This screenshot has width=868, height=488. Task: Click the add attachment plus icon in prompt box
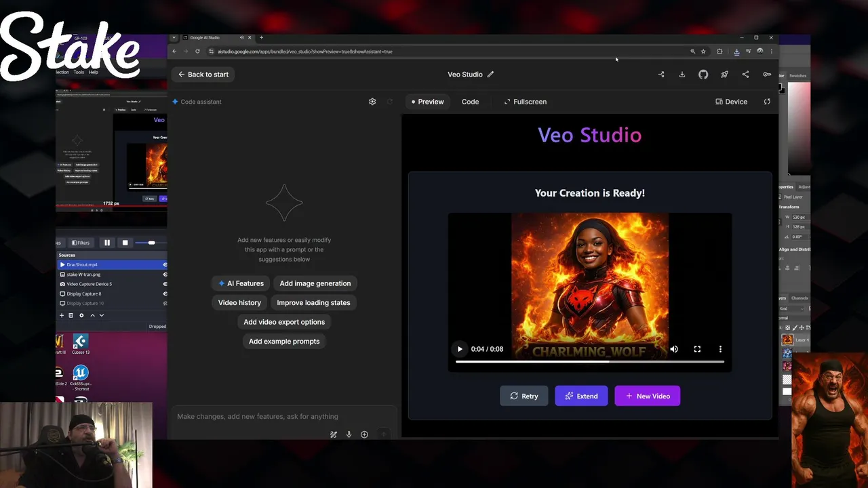[x=364, y=434]
